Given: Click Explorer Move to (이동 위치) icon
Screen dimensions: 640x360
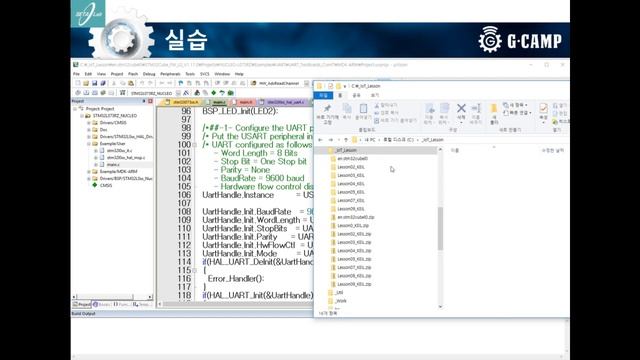Looking at the screenshot, I should tap(429, 109).
